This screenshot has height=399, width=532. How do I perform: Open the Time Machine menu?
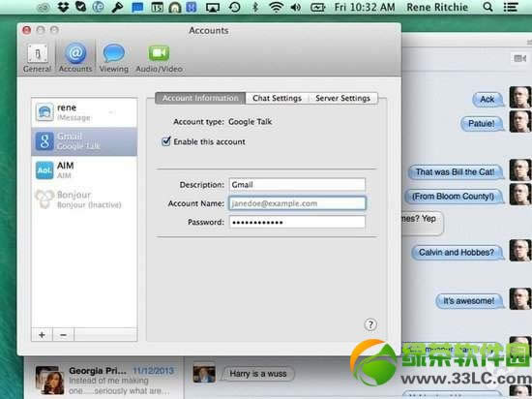(234, 7)
